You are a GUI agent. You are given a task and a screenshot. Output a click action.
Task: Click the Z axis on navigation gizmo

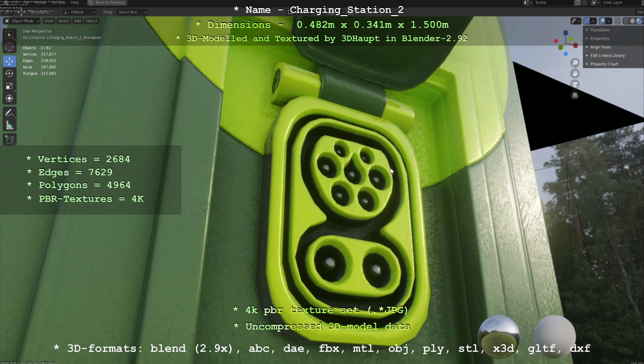click(x=566, y=33)
